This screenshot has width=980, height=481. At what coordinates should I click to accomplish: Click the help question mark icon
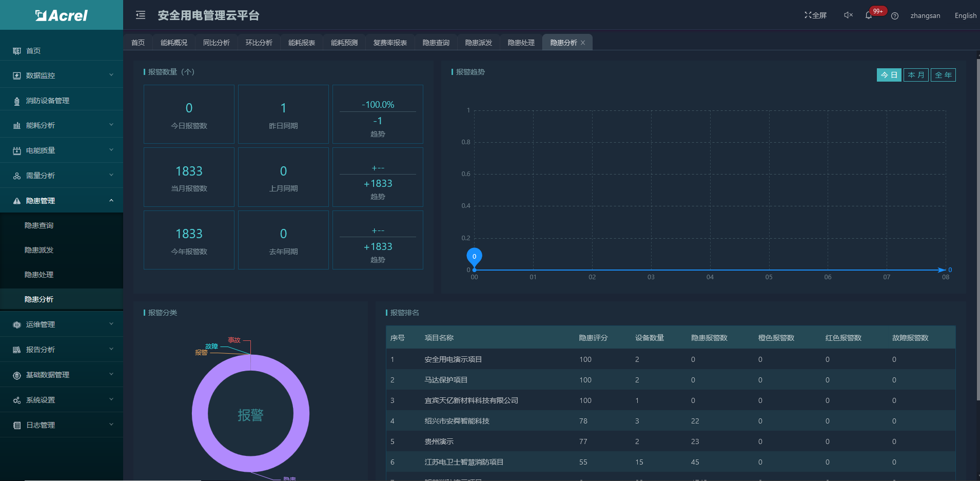895,16
